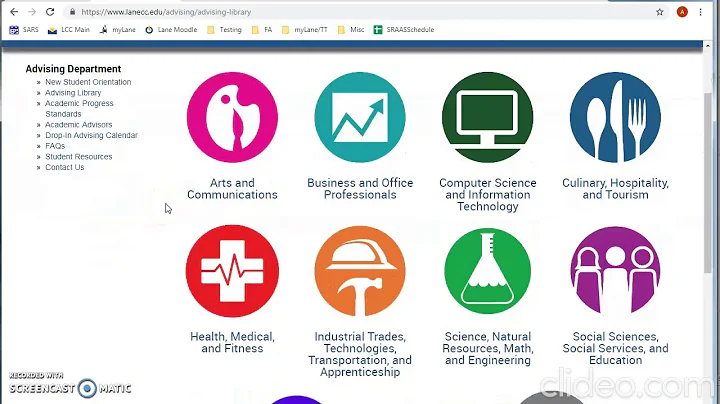Select the Computer Science monitor icon

click(x=488, y=118)
